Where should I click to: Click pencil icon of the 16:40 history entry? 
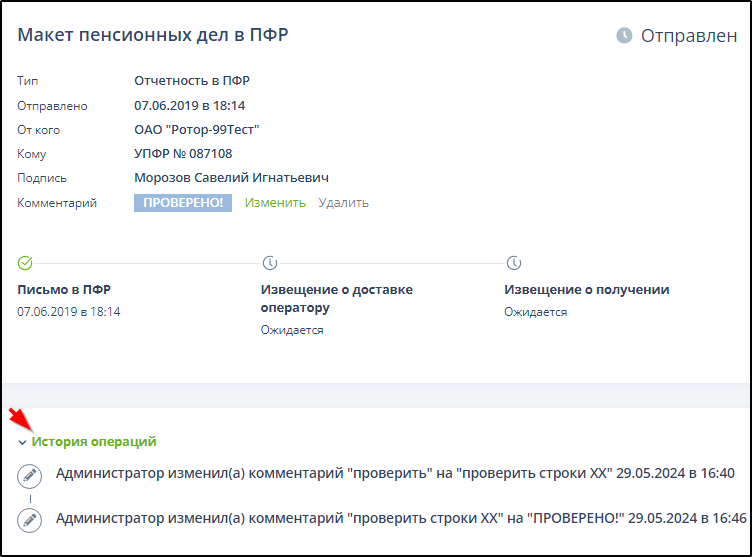pyautogui.click(x=30, y=475)
